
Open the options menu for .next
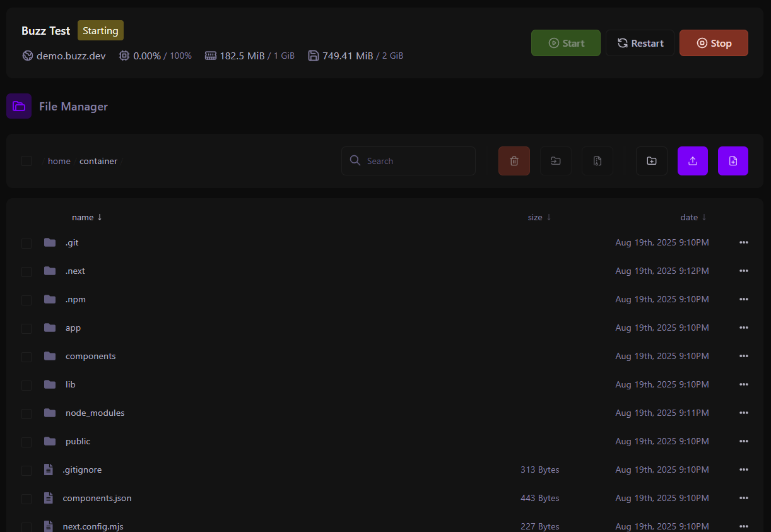point(743,271)
